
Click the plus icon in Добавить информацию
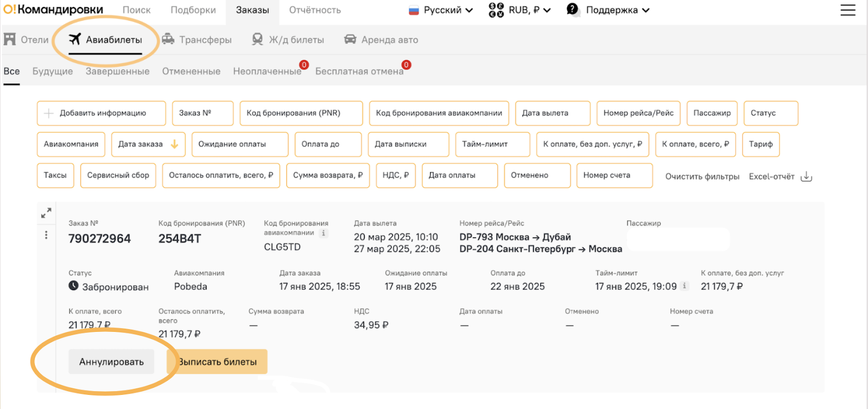(49, 113)
